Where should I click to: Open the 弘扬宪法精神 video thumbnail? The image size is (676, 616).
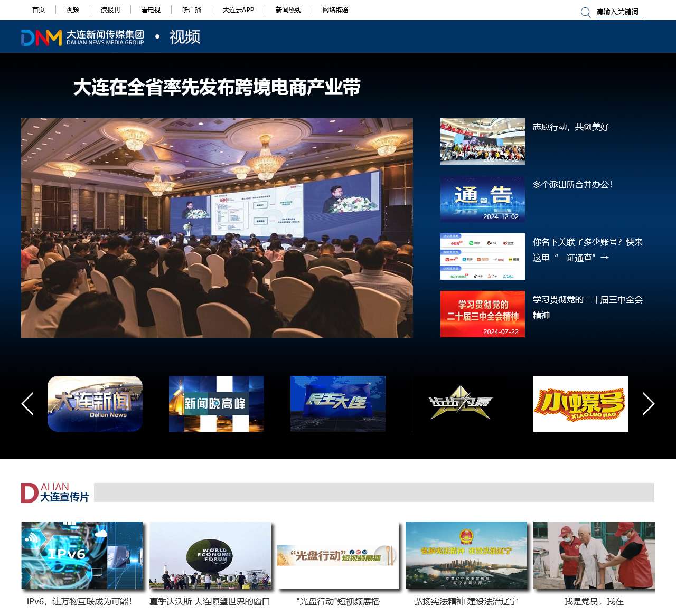(x=466, y=555)
